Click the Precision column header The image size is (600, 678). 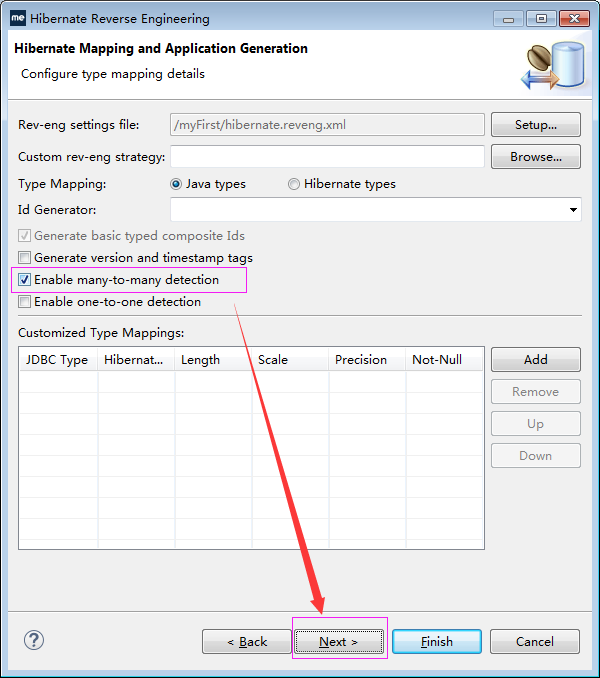point(367,359)
